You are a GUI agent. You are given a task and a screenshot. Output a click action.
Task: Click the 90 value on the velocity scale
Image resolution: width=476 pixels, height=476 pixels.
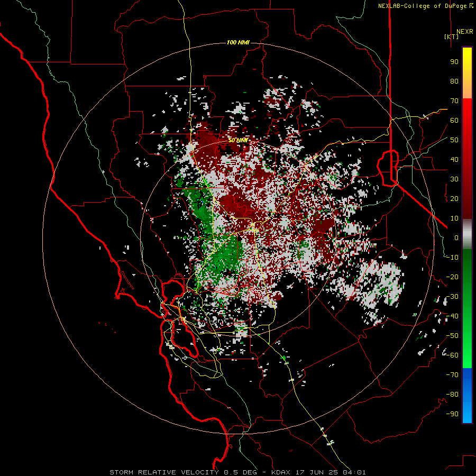pos(454,62)
